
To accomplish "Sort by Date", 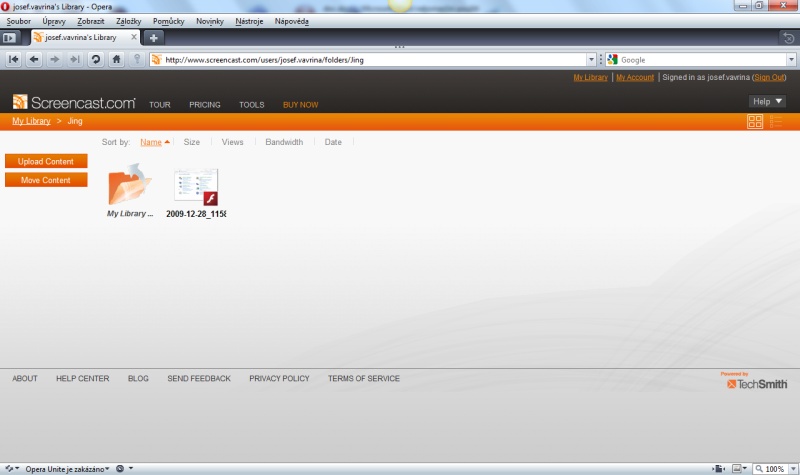I will pyautogui.click(x=333, y=142).
